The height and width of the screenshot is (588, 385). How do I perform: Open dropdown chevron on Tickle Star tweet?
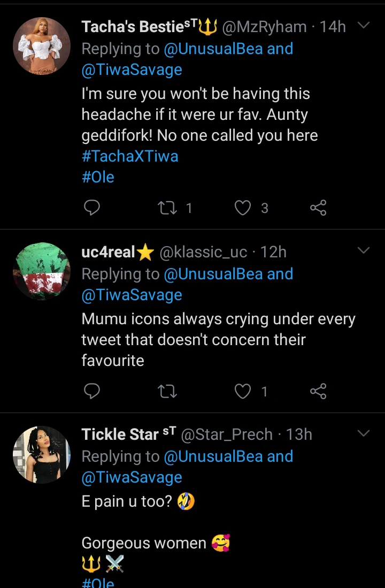(x=363, y=433)
